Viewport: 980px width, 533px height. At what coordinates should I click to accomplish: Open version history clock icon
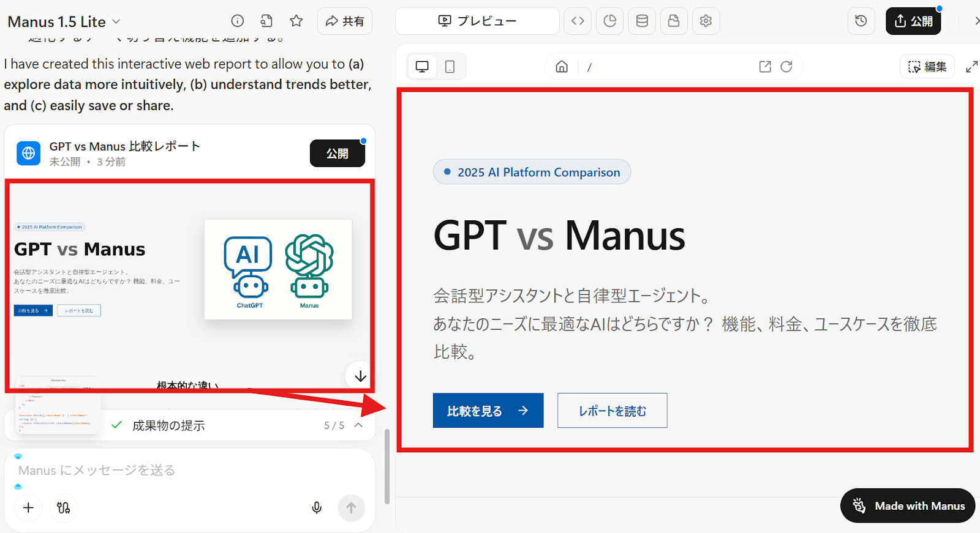(861, 21)
